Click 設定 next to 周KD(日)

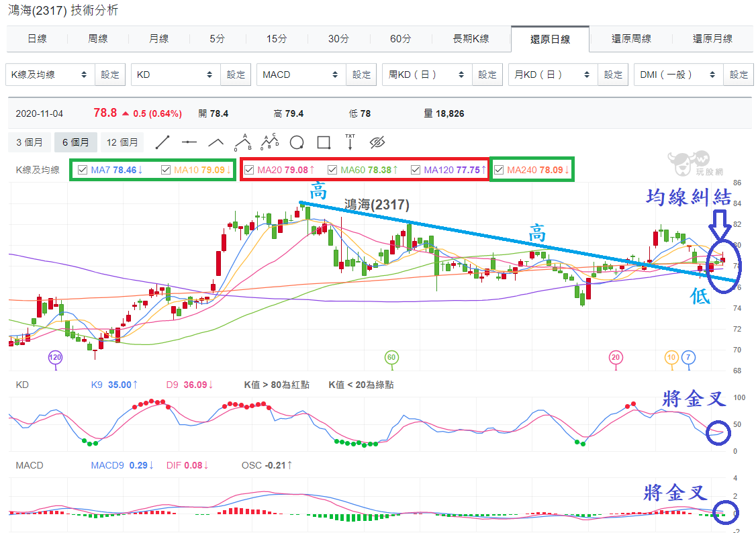(x=487, y=75)
